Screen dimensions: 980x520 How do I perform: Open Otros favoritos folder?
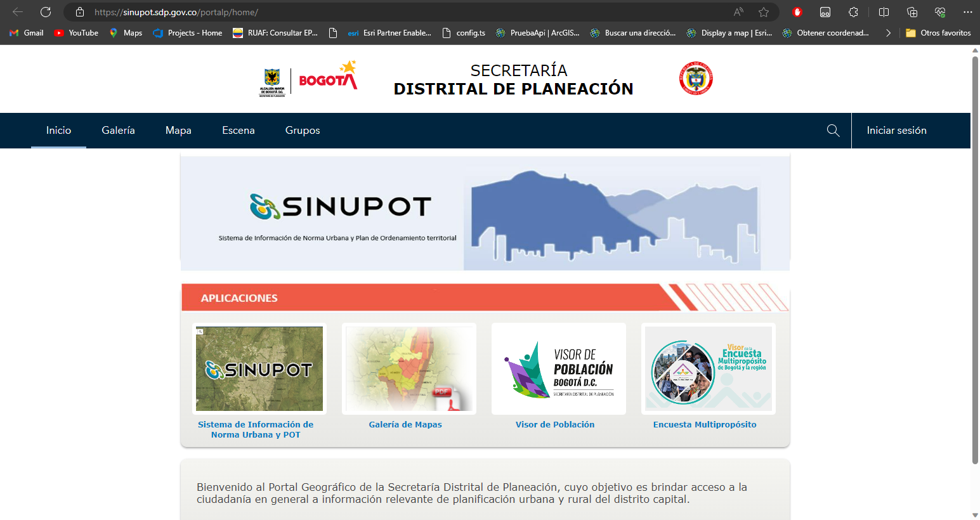(x=938, y=33)
